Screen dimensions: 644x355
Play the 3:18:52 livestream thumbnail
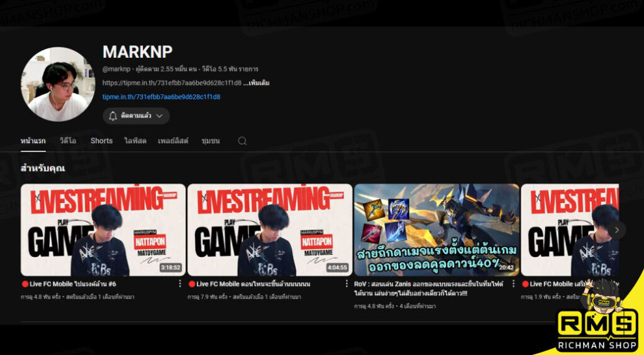103,230
